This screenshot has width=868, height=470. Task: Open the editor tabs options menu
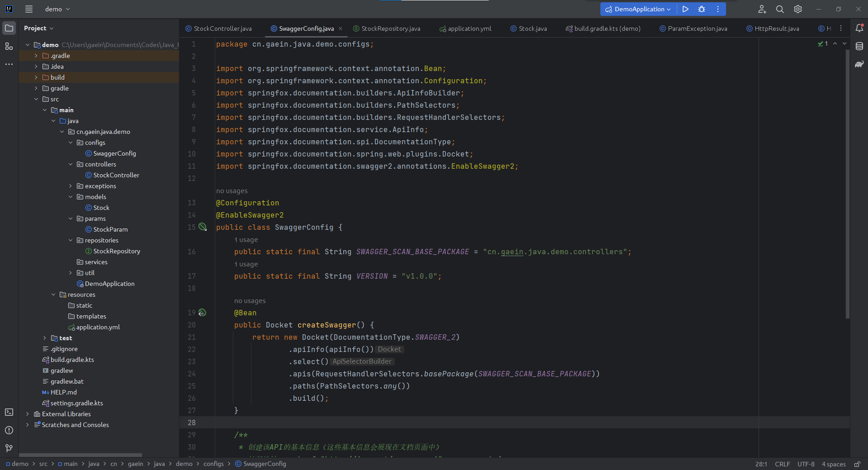point(841,28)
